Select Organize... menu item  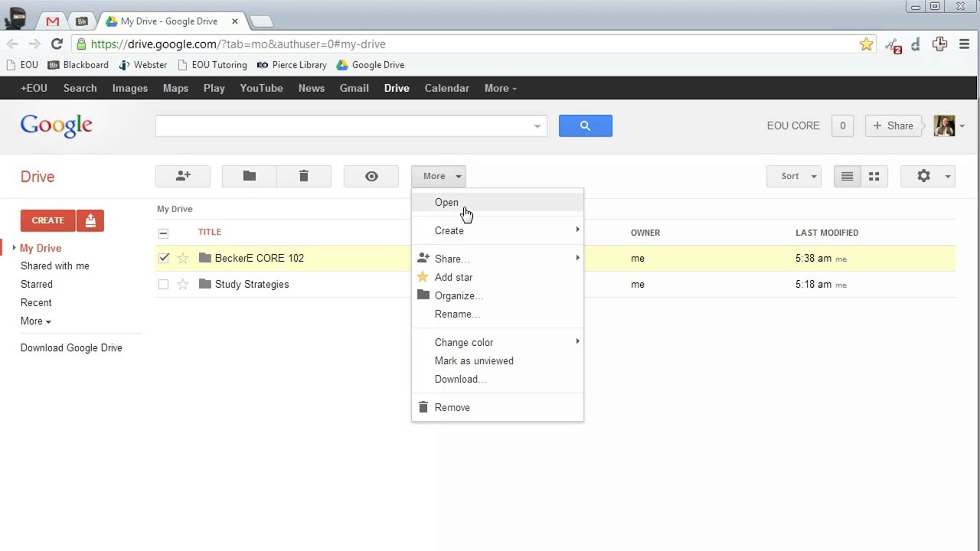(x=498, y=295)
